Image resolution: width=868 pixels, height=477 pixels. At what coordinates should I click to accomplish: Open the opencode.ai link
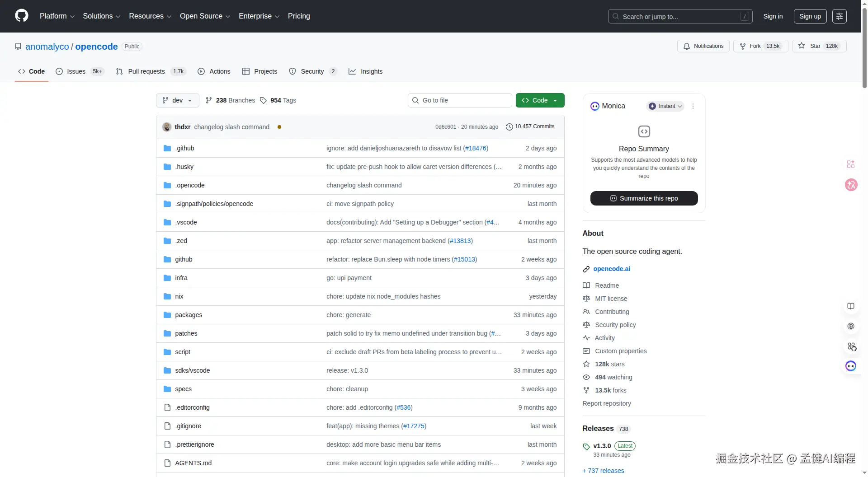tap(611, 268)
